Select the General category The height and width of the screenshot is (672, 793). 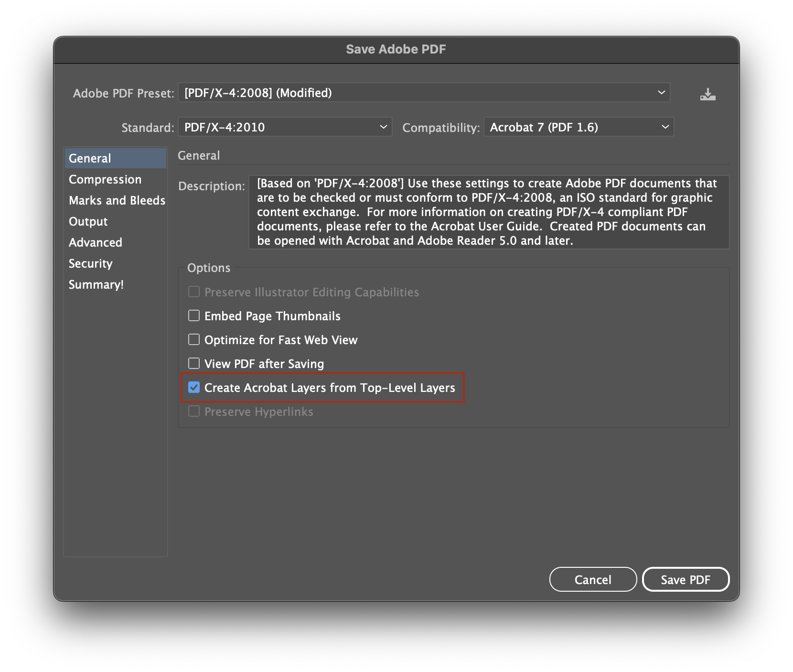click(116, 158)
